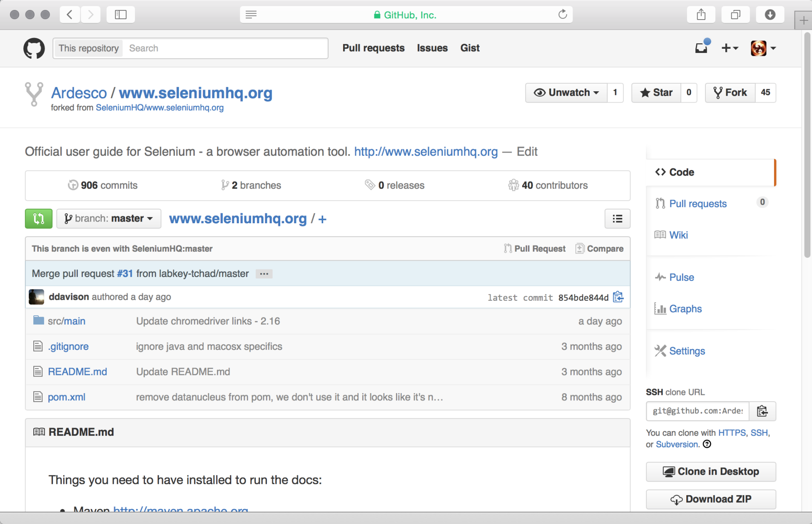Click Compare in branch bar
This screenshot has width=812, height=524.
pyautogui.click(x=600, y=249)
